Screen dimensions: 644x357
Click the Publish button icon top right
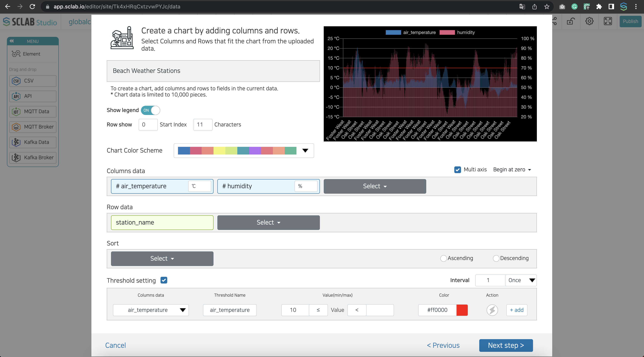point(631,21)
